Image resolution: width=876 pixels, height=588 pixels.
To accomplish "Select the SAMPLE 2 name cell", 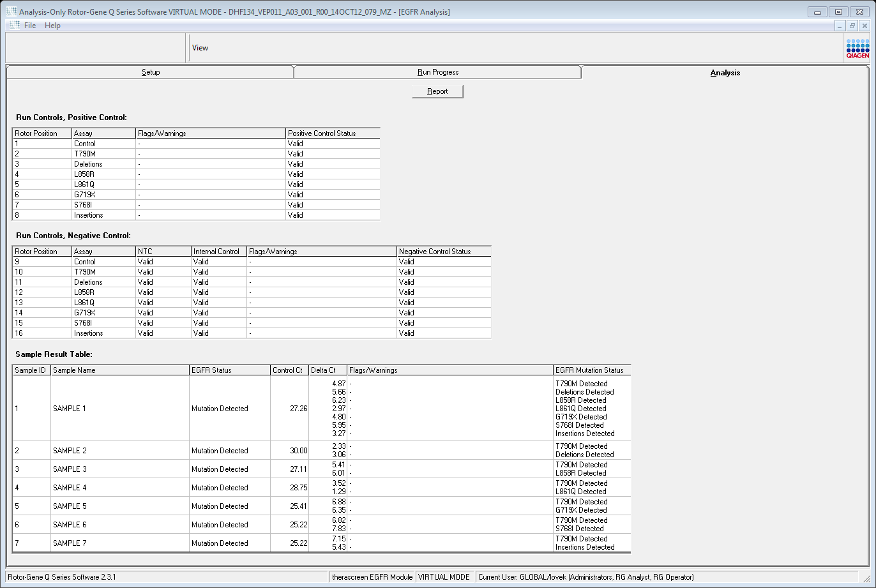I will pyautogui.click(x=120, y=451).
